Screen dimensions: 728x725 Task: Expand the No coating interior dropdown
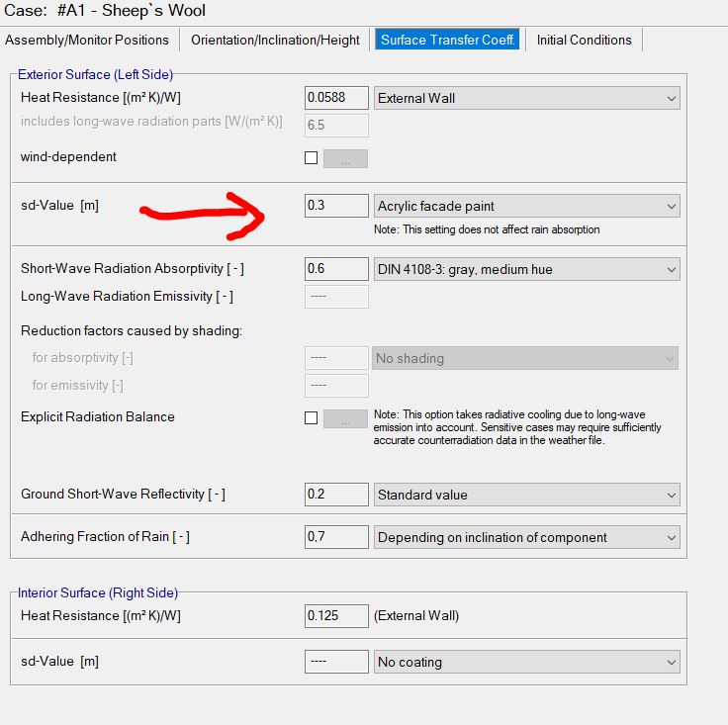pos(526,662)
